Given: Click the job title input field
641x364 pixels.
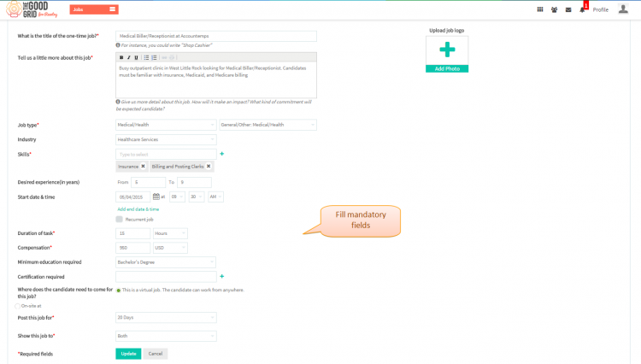Looking at the screenshot, I should [216, 36].
